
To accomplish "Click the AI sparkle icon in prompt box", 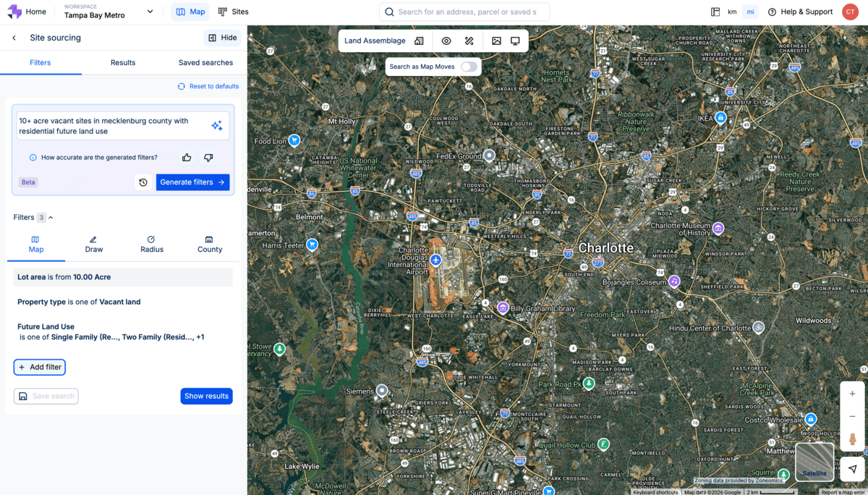I will click(216, 126).
